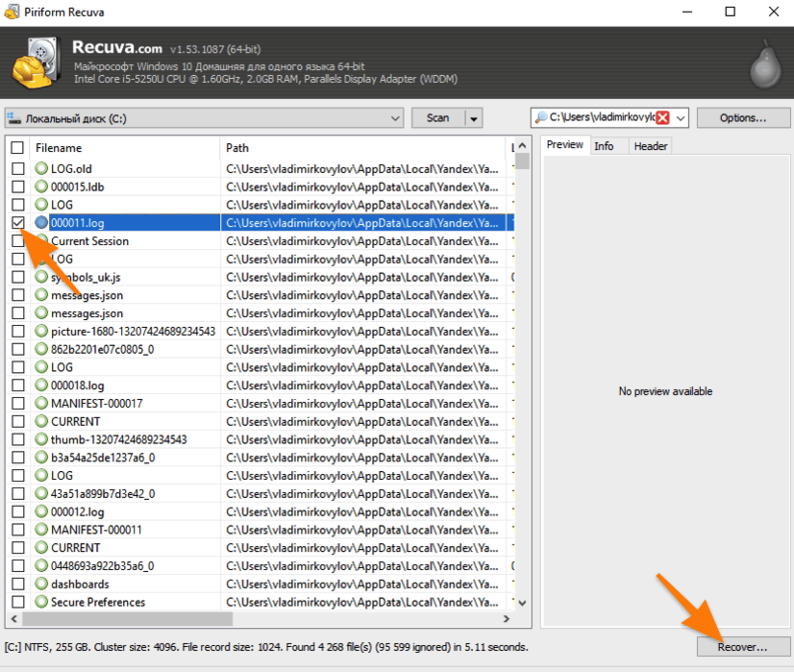Click the green status icon for 000015.ldb

41,187
